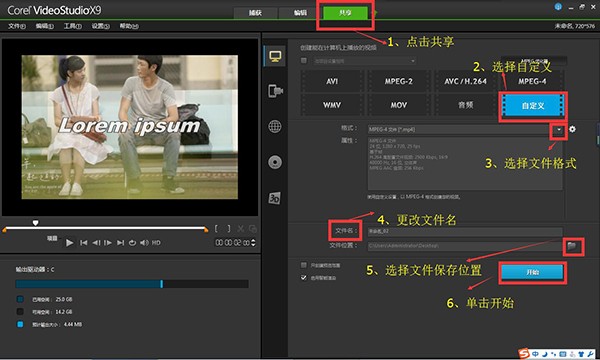Expand the format dropdown arrow
Image resolution: width=600 pixels, height=360 pixels.
pyautogui.click(x=559, y=129)
